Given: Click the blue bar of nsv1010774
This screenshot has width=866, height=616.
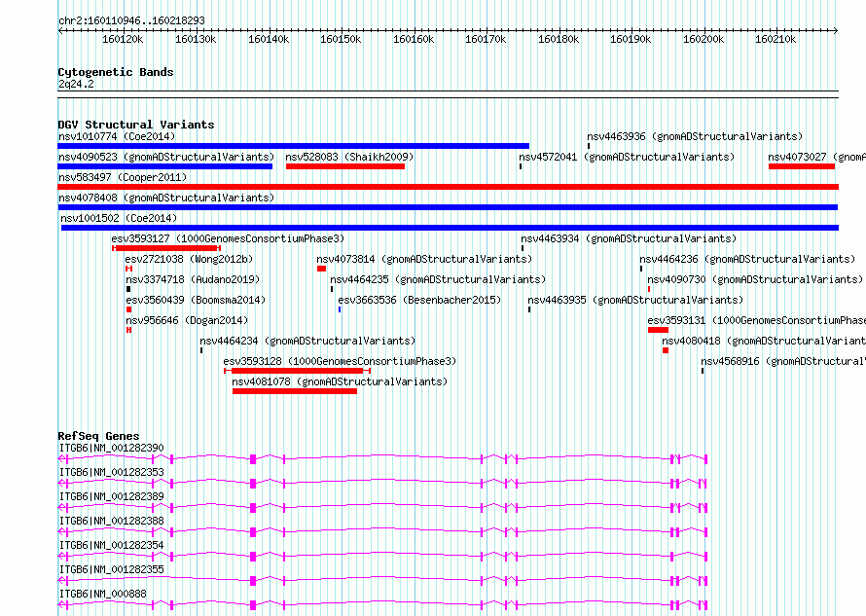Looking at the screenshot, I should tap(293, 146).
